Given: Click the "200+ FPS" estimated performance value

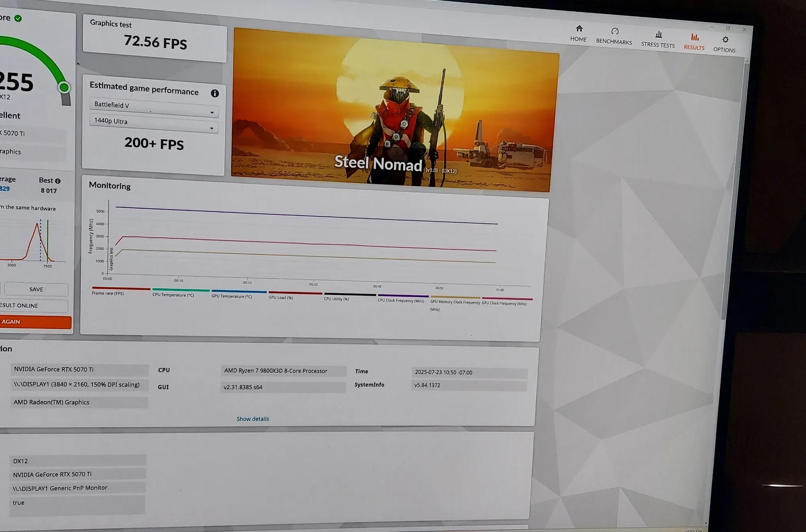Looking at the screenshot, I should click(154, 143).
